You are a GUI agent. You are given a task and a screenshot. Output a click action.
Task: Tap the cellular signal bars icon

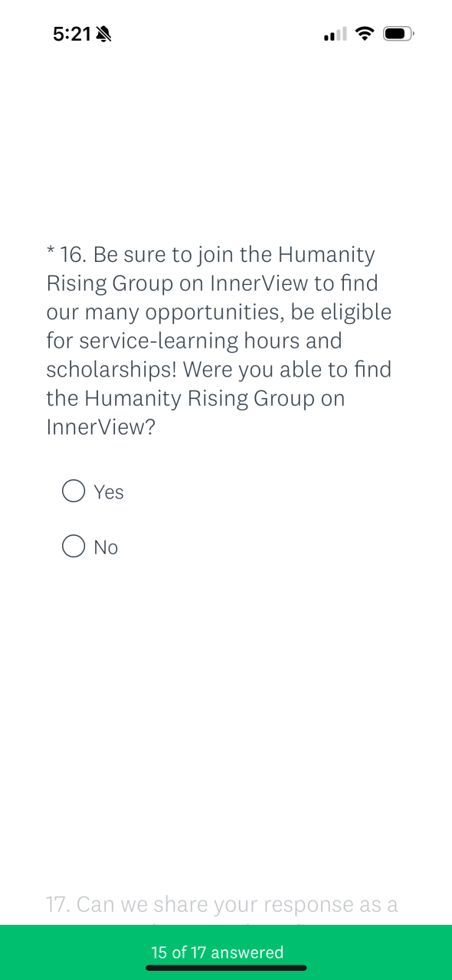[x=336, y=34]
